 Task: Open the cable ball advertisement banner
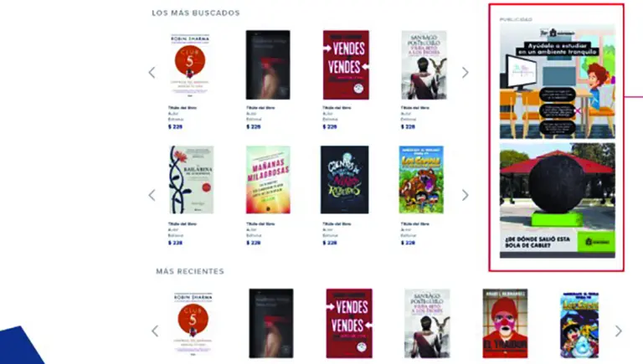pos(558,201)
